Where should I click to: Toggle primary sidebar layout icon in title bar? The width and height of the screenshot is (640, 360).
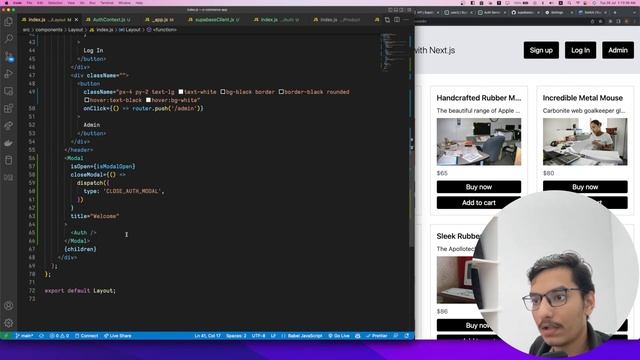coord(390,10)
